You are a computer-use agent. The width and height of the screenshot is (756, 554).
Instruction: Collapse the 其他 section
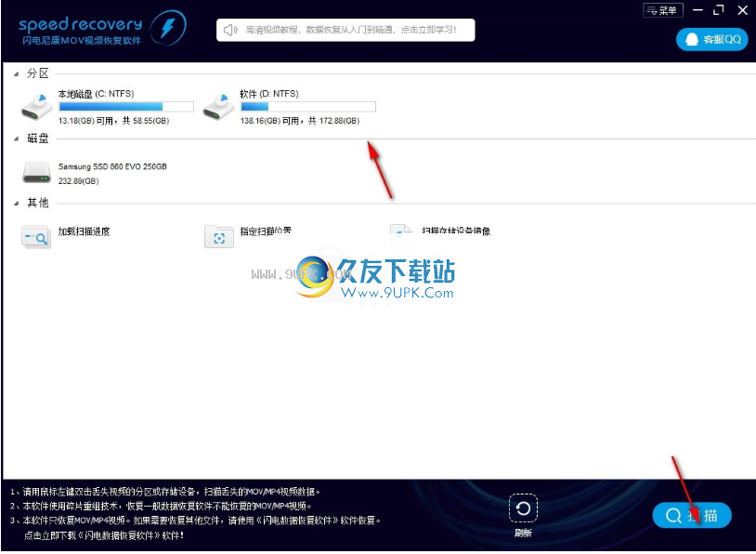point(17,204)
